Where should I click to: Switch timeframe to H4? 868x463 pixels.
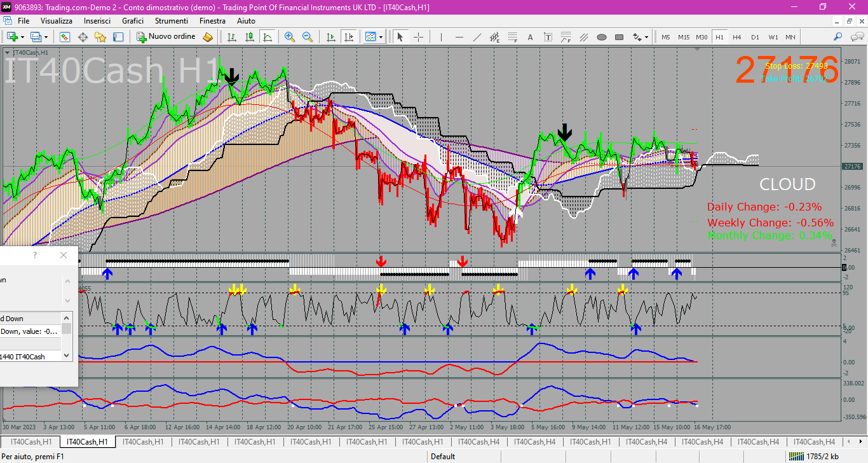(737, 37)
